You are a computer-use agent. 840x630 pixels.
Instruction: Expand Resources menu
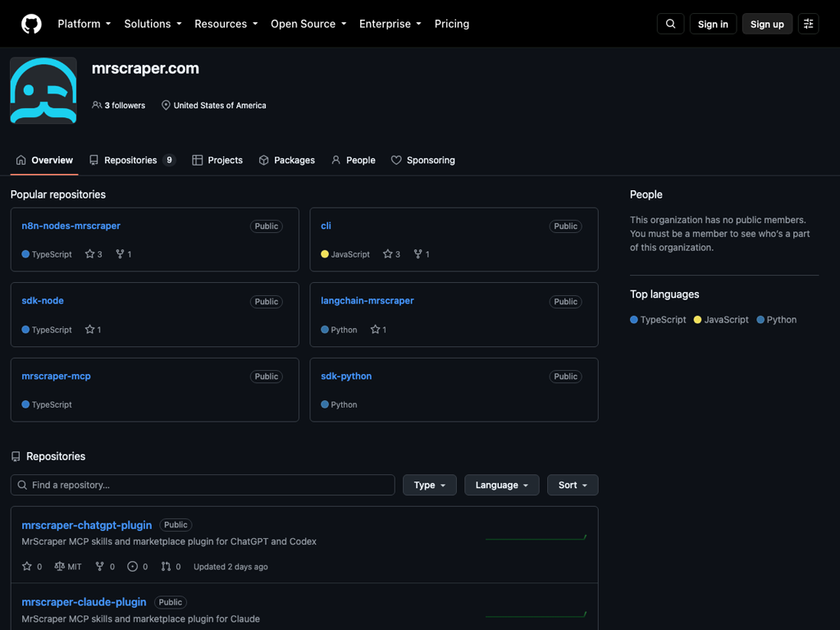226,24
